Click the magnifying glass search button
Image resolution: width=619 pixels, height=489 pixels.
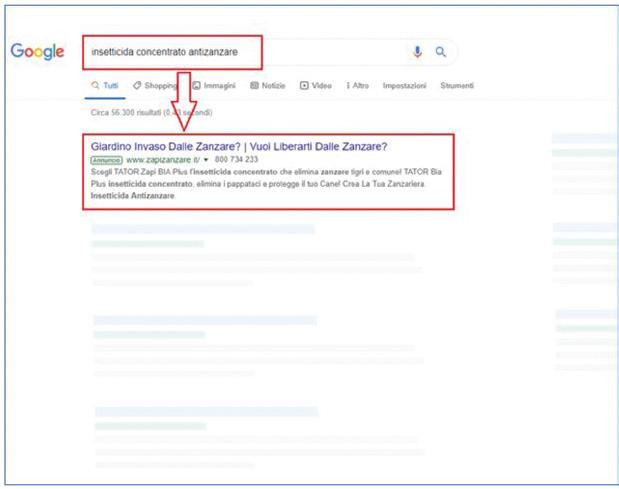click(441, 52)
